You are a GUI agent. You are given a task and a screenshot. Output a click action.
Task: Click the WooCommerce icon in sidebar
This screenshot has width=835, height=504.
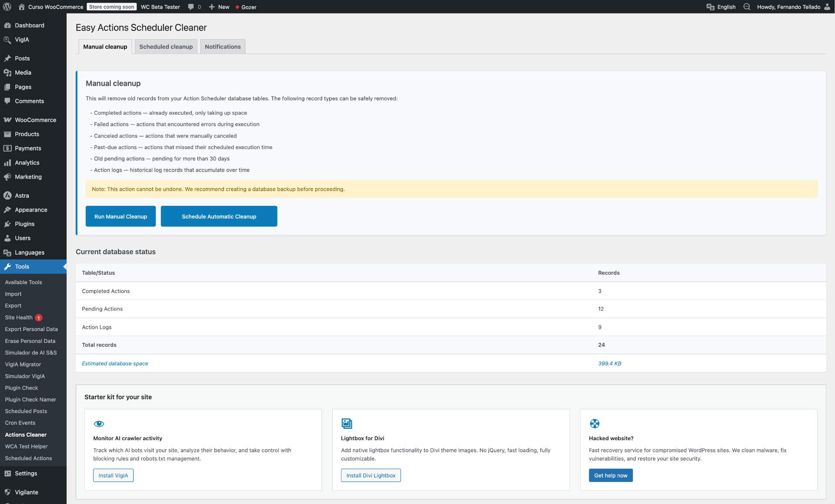[x=7, y=120]
